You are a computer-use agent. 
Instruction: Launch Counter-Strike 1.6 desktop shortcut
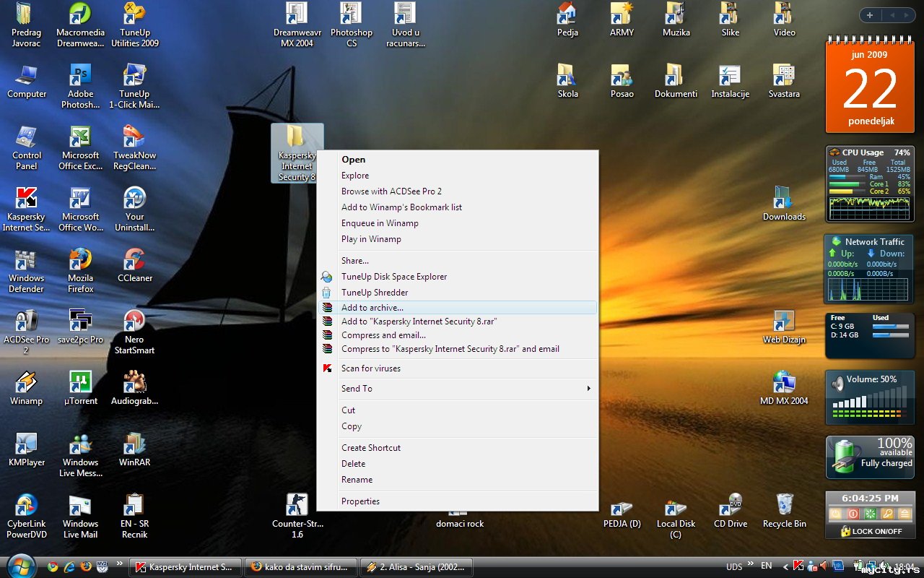[x=297, y=509]
